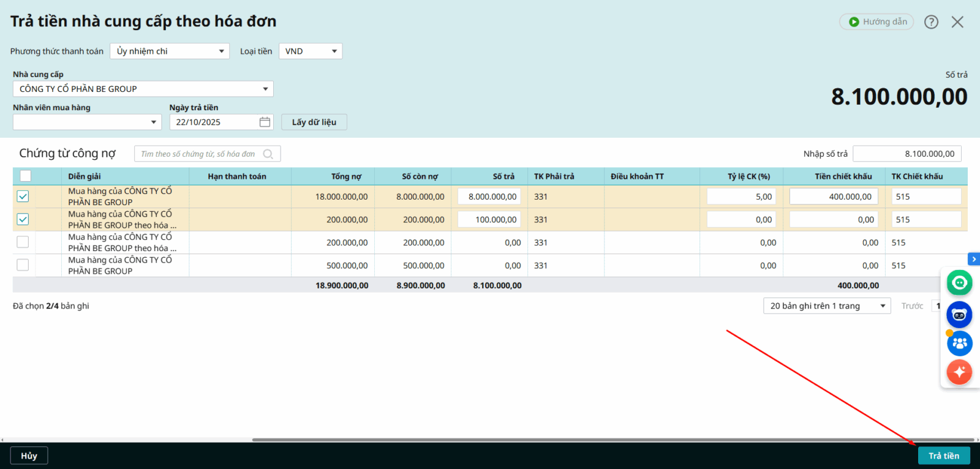Click the Nhập số trả input field

coord(907,154)
